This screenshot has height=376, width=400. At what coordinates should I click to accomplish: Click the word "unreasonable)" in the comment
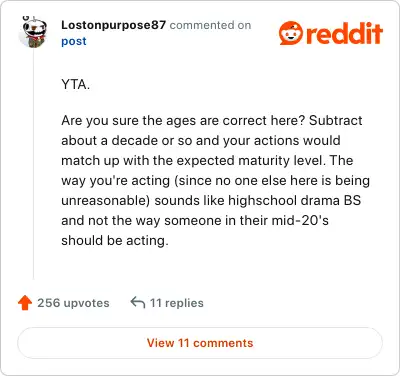tap(106, 201)
